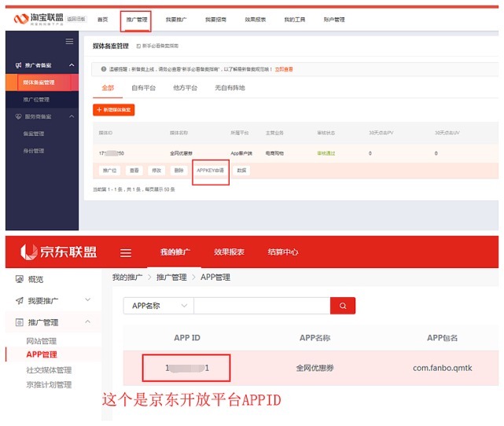The height and width of the screenshot is (426, 504).
Task: Open the 我的工具 top nav item
Action: [295, 20]
